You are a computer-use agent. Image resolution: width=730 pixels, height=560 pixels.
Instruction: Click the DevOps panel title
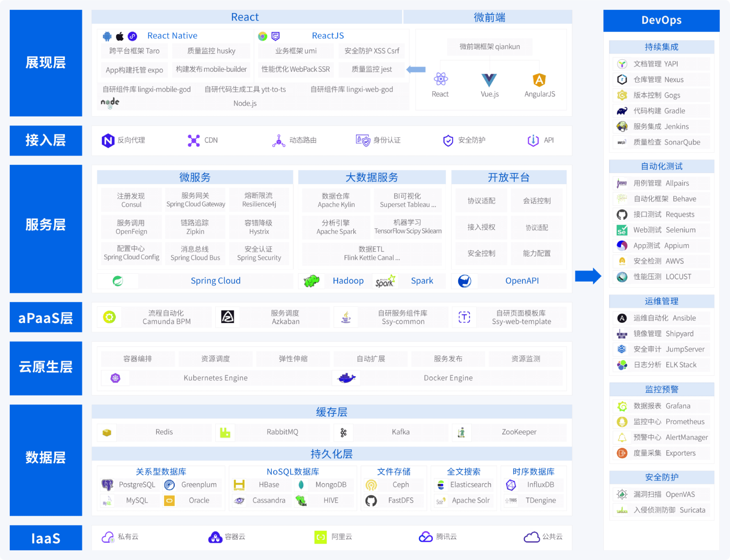[661, 20]
